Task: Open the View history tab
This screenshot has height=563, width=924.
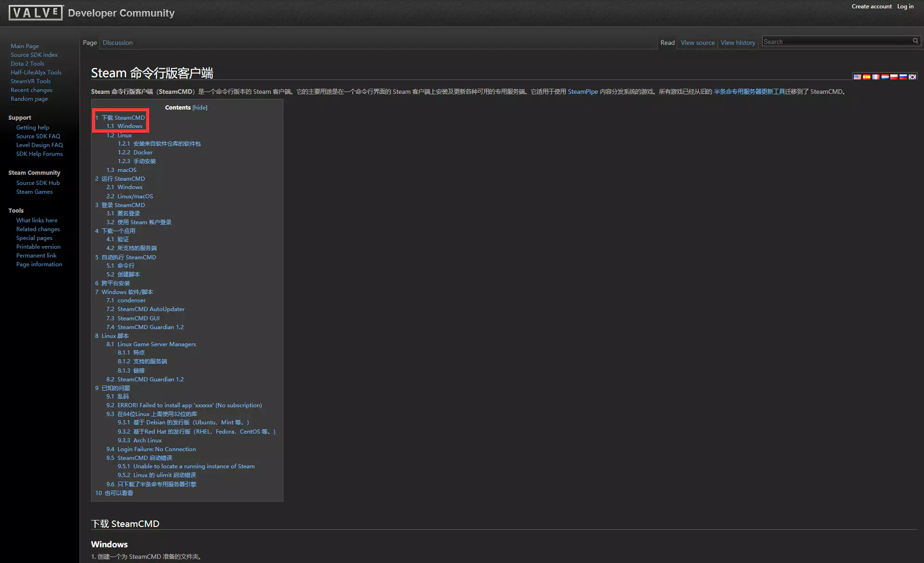Action: pyautogui.click(x=738, y=43)
